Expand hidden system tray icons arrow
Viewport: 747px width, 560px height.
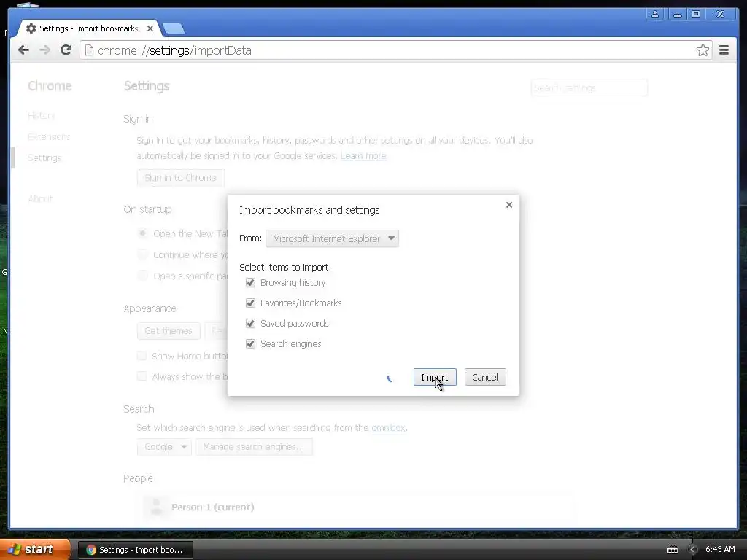point(693,550)
